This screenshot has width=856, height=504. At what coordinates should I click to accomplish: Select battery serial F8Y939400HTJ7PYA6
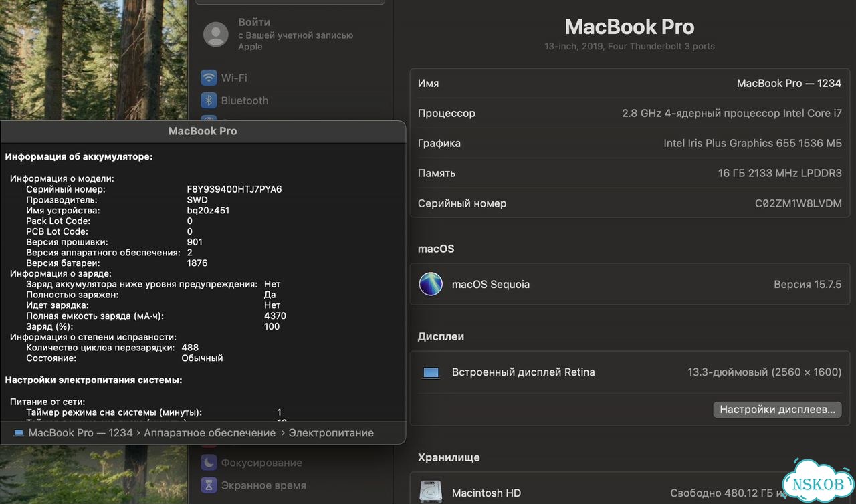point(234,189)
